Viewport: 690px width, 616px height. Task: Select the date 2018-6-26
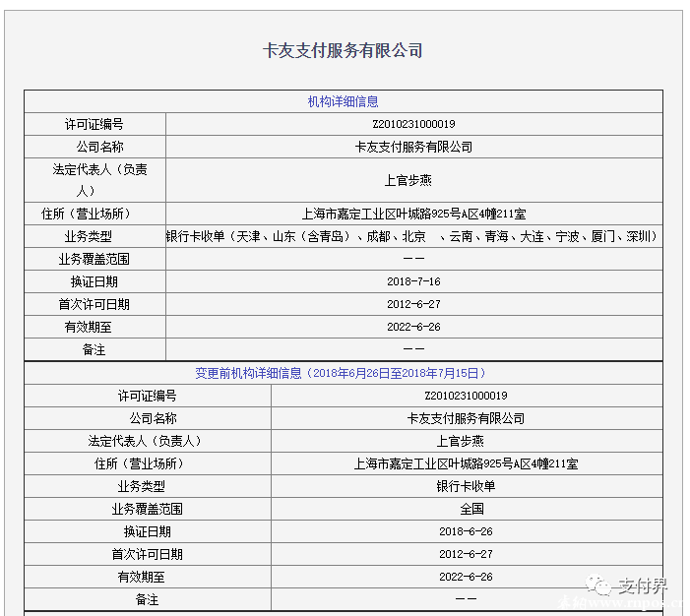point(466,531)
